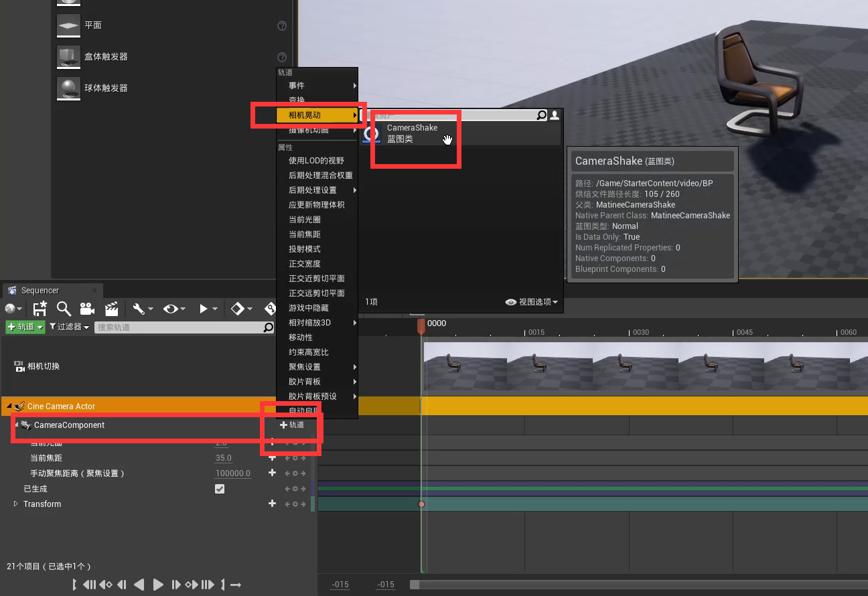The image size is (868, 596).
Task: Click the camera icon in the Sequencer toolbar
Action: [87, 309]
